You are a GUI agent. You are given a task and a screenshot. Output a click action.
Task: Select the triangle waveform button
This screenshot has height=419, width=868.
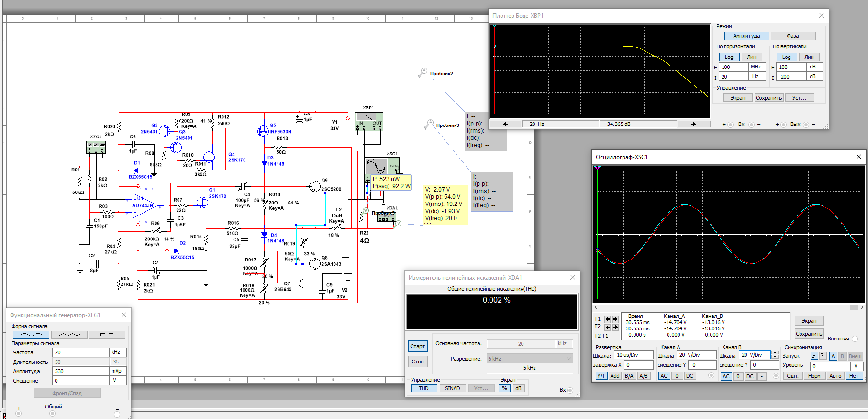pyautogui.click(x=69, y=335)
